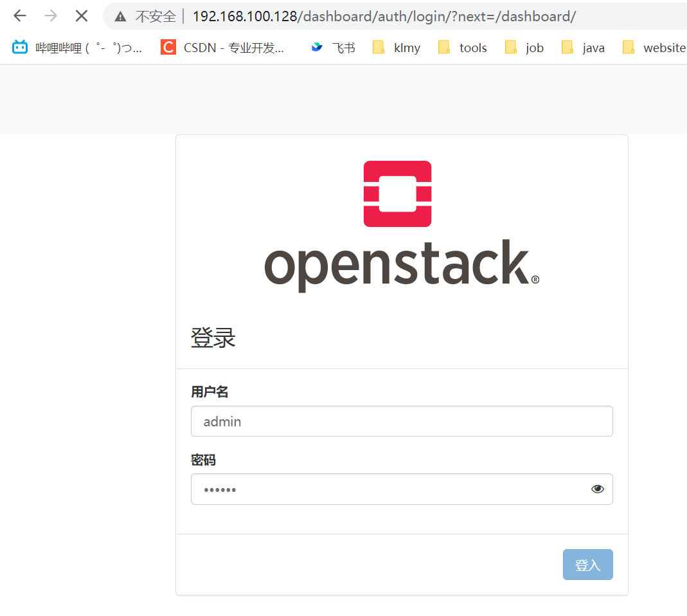Click the browser forward arrow
Viewport: 687px width, 616px height.
coord(51,16)
